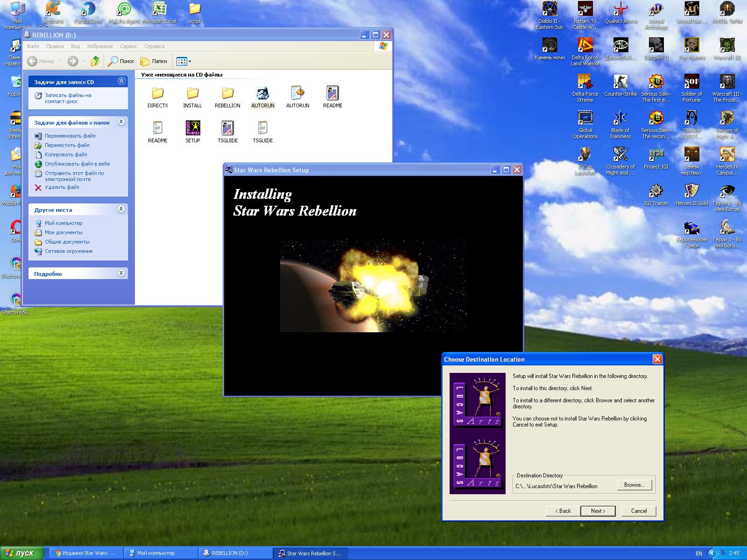Open Quake3 Arena desktop shortcut
The image size is (747, 560).
620,10
